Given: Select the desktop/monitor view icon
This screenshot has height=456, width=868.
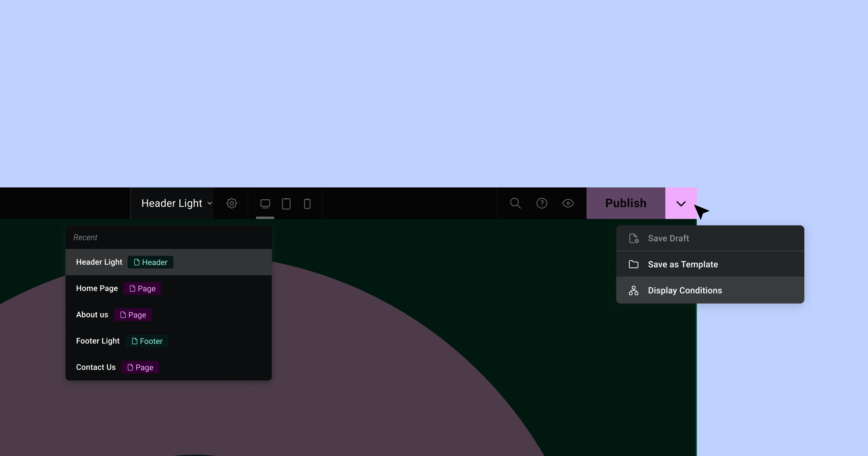Looking at the screenshot, I should tap(265, 203).
